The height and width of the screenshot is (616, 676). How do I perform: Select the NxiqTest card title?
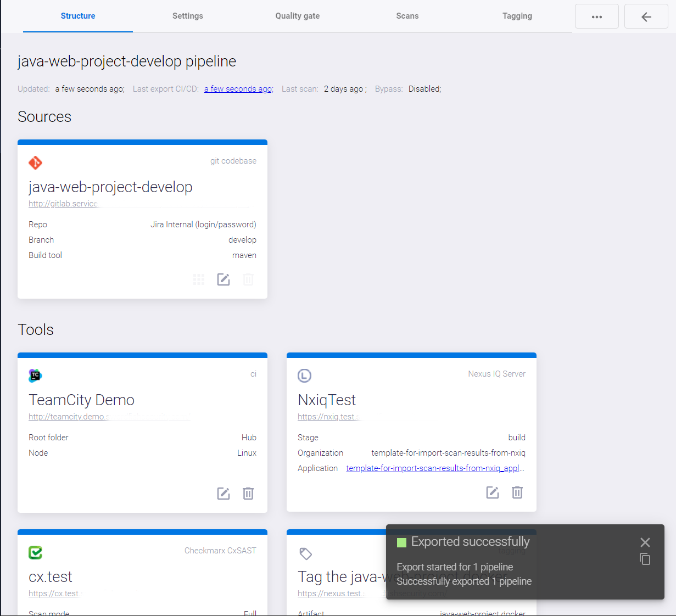pyautogui.click(x=327, y=400)
